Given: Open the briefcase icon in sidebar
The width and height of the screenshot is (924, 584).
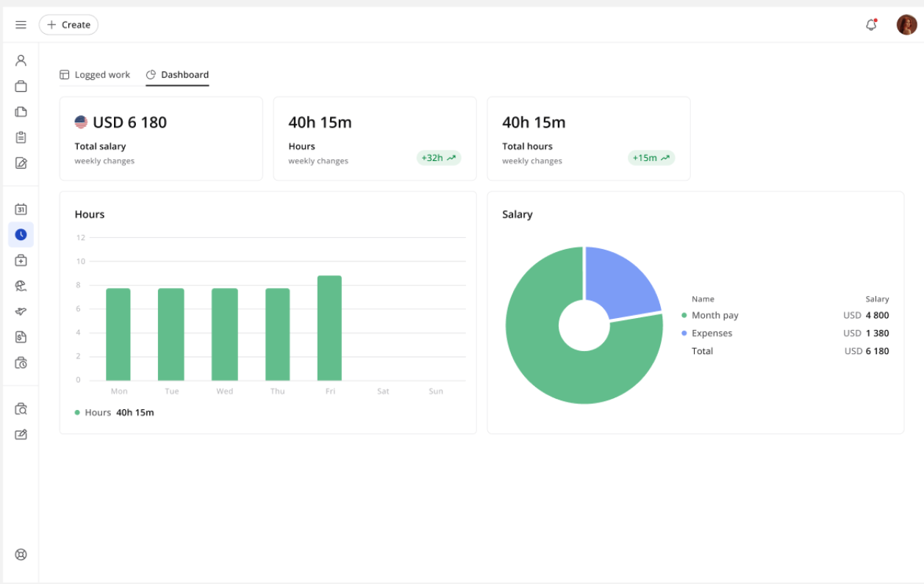Looking at the screenshot, I should [21, 86].
